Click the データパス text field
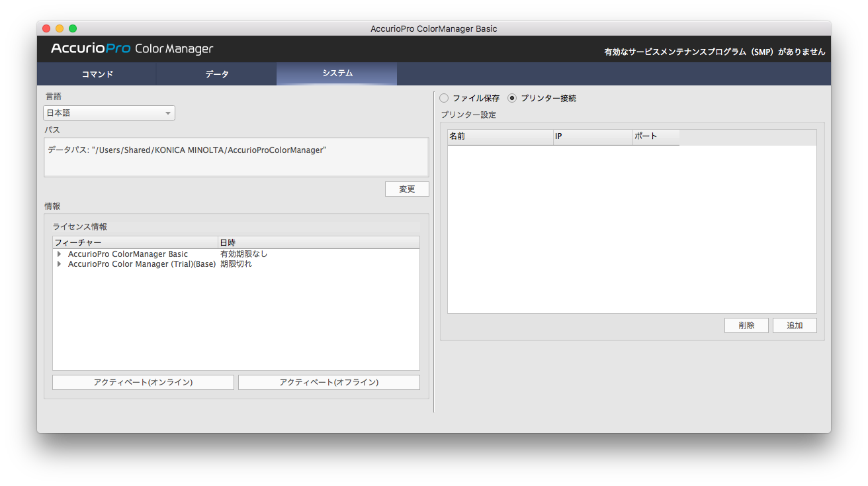Image resolution: width=868 pixels, height=486 pixels. tap(236, 157)
